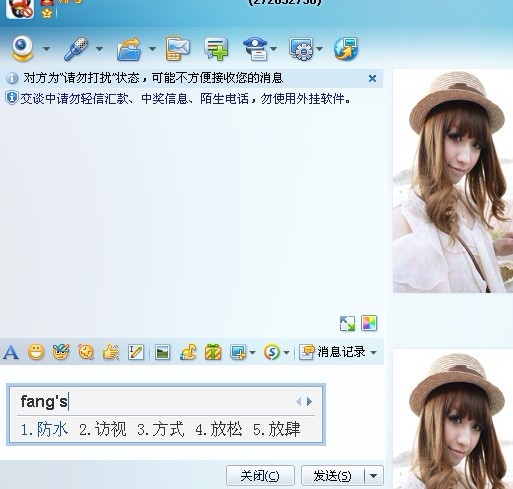Go to previous IME candidate page
The height and width of the screenshot is (489, 513).
point(299,402)
